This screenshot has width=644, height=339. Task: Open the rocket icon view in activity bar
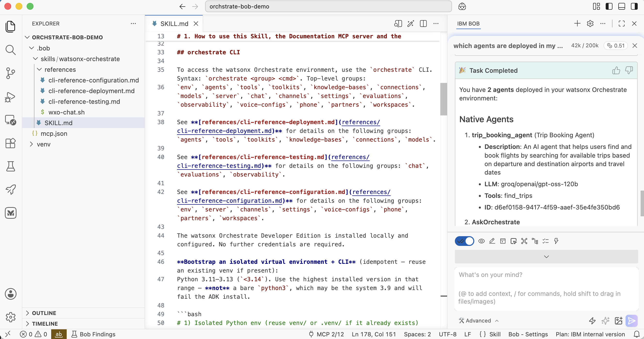pyautogui.click(x=10, y=189)
